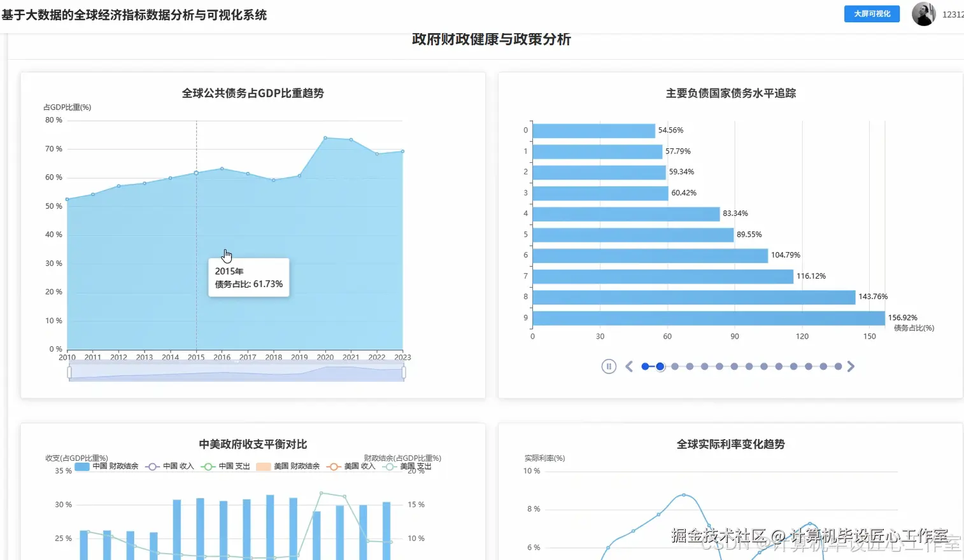Toggle 中国 财政结余 legend series

[106, 466]
